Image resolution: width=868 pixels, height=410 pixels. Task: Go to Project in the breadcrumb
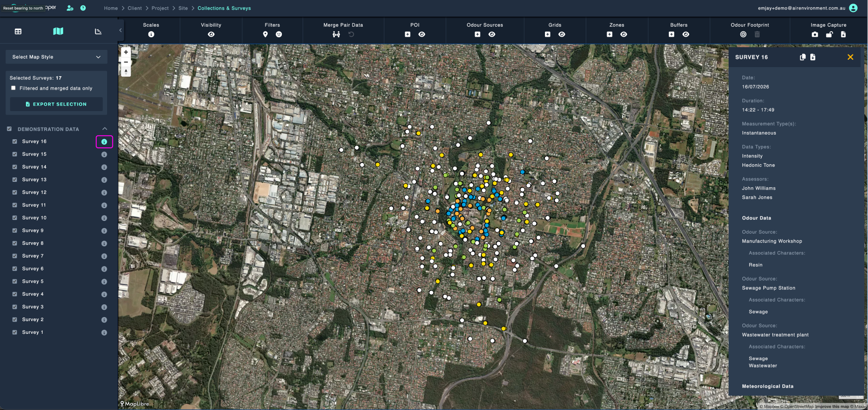click(x=160, y=8)
